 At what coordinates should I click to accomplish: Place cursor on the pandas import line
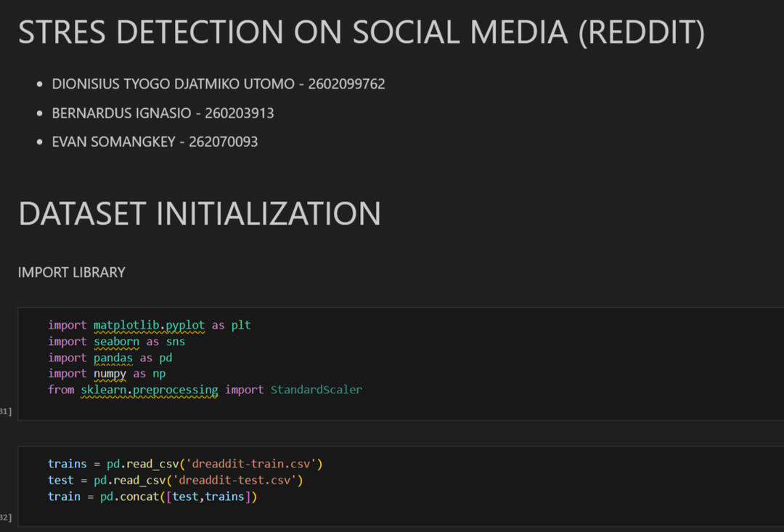pyautogui.click(x=110, y=358)
